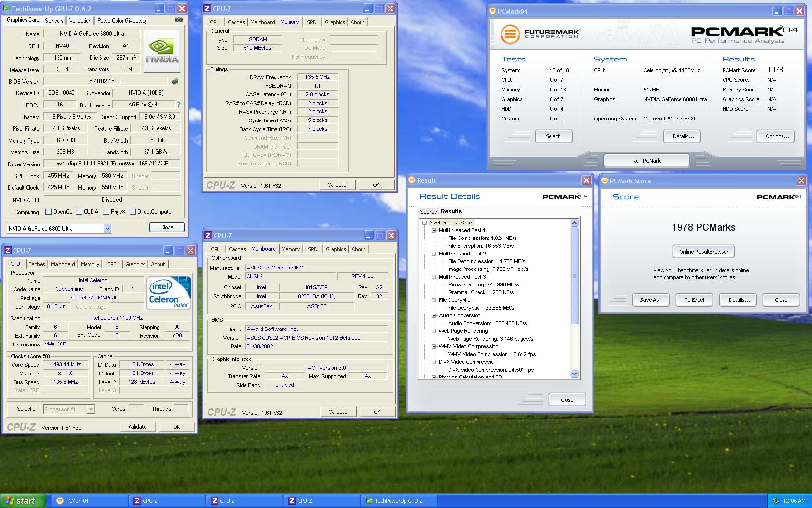Screen dimensions: 812x508
Task: Collapse the Web Page Rendering node
Action: (x=434, y=331)
